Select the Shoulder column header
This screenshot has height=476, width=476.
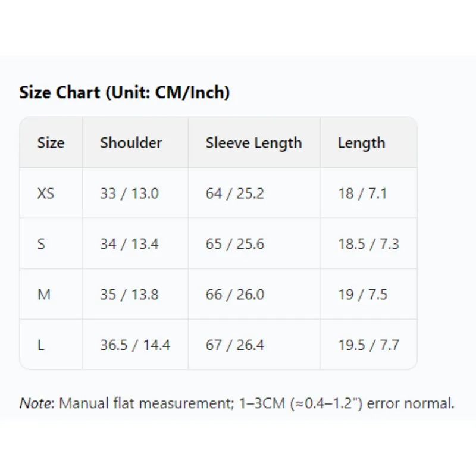coord(131,143)
